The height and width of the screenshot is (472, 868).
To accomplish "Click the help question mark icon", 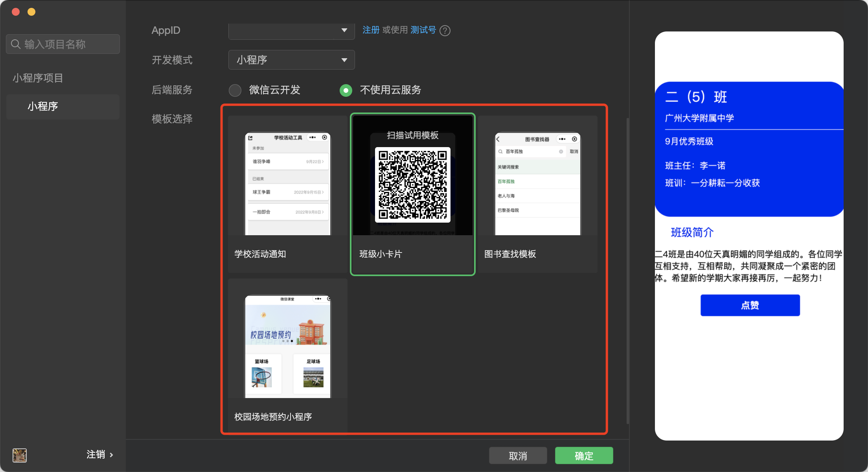I will click(445, 31).
